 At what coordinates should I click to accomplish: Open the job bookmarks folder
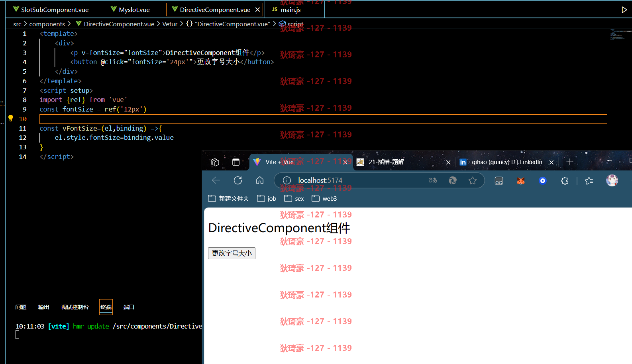[x=267, y=198]
